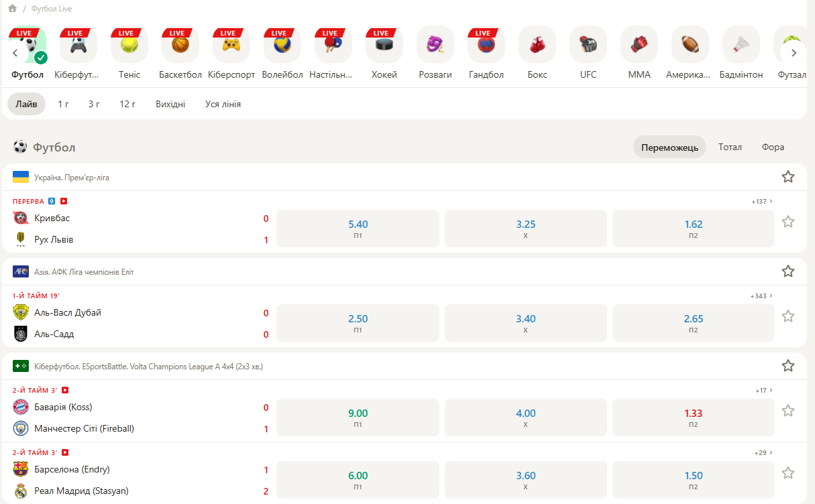Favorite the Україна Прем'єр-ліга league star
Viewport: 815px width, 504px height.
click(787, 177)
